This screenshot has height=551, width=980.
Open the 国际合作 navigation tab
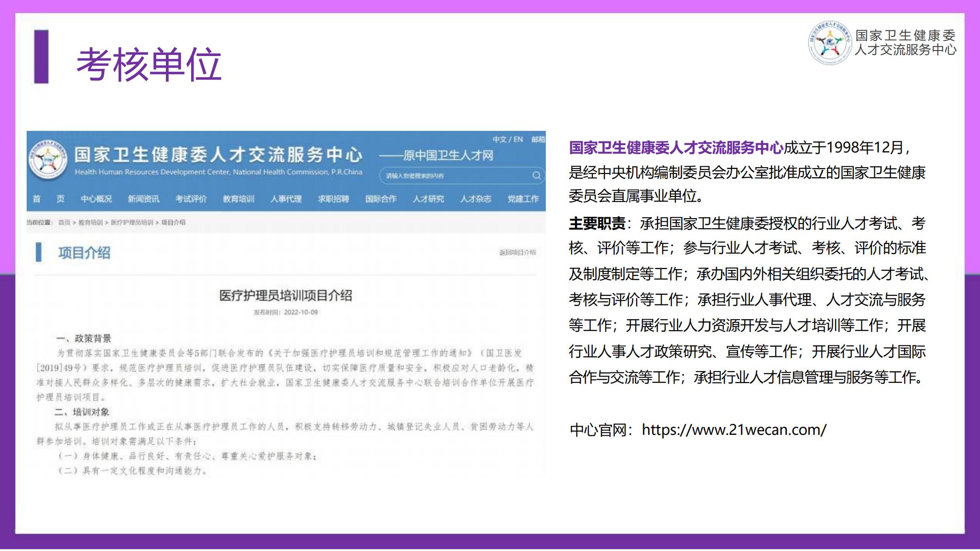[x=381, y=199]
